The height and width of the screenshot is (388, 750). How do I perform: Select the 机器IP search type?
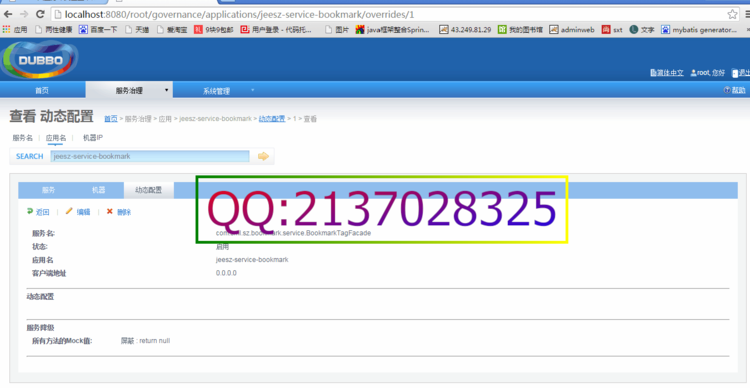(93, 138)
